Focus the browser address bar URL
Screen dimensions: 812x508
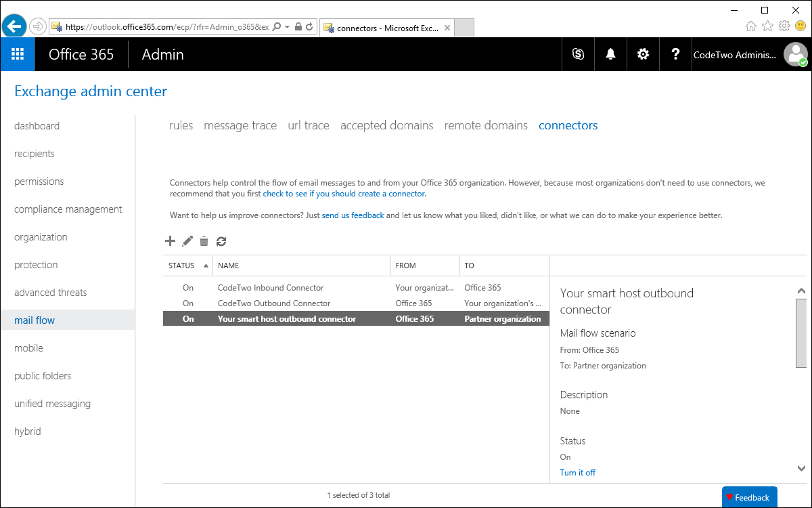167,26
